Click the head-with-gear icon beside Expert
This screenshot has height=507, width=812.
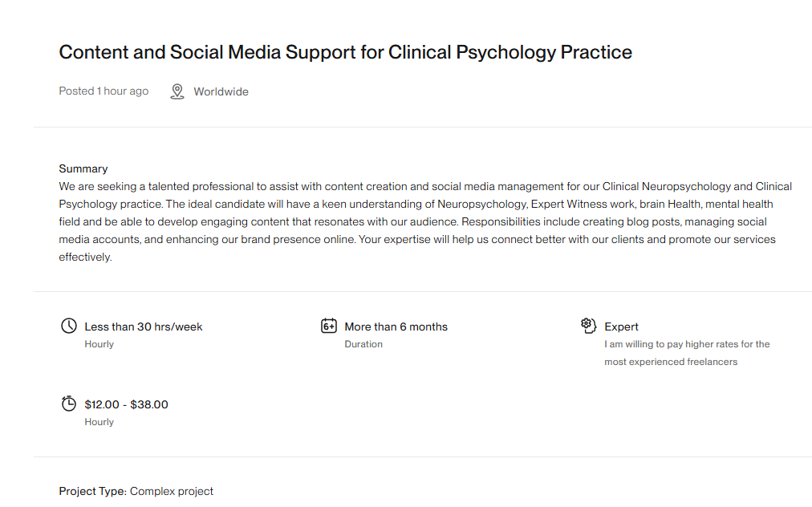click(x=589, y=326)
